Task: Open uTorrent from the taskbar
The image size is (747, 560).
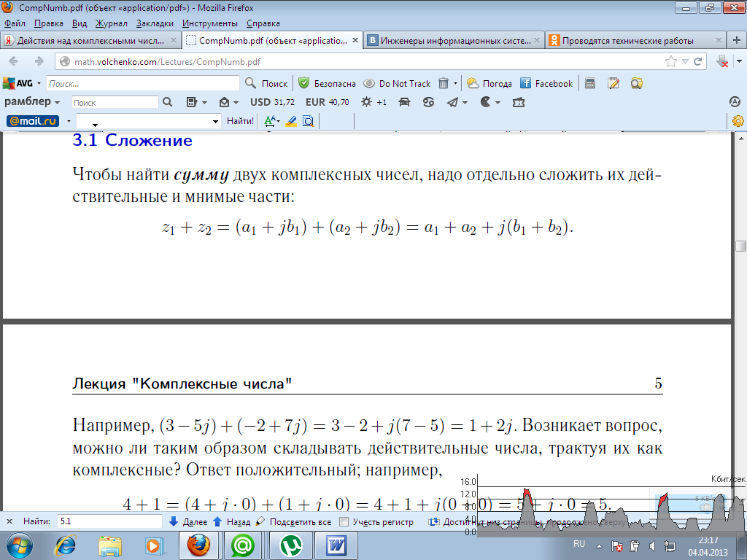Action: point(290,545)
